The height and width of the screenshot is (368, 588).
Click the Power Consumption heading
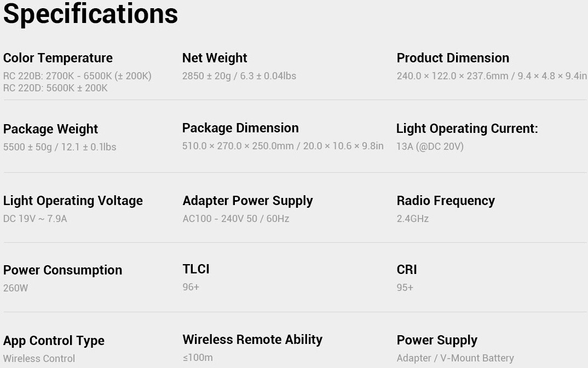[x=62, y=270]
